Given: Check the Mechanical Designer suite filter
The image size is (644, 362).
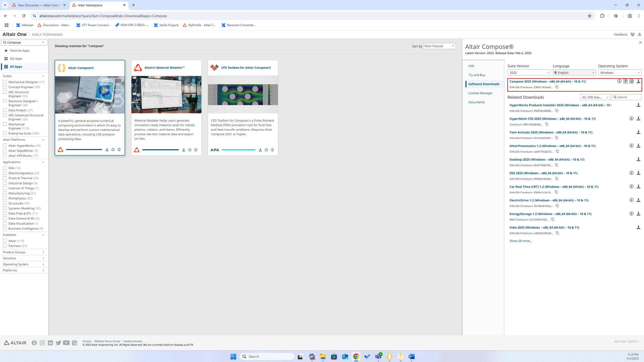Looking at the screenshot, I should 5,82.
